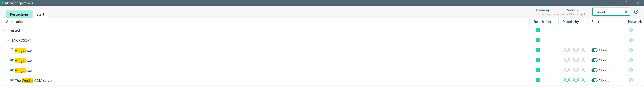Collapse the Trusted group
This screenshot has width=644, height=88.
(4, 30)
